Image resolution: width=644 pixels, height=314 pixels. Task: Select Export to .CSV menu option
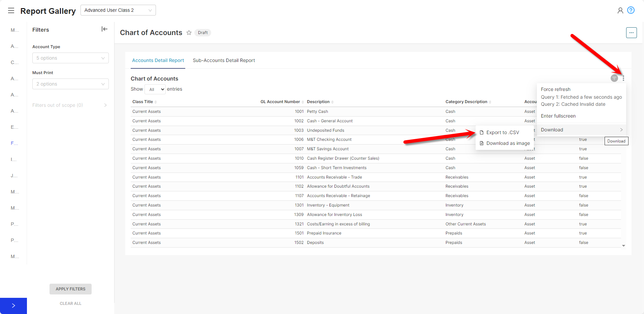[x=503, y=132]
